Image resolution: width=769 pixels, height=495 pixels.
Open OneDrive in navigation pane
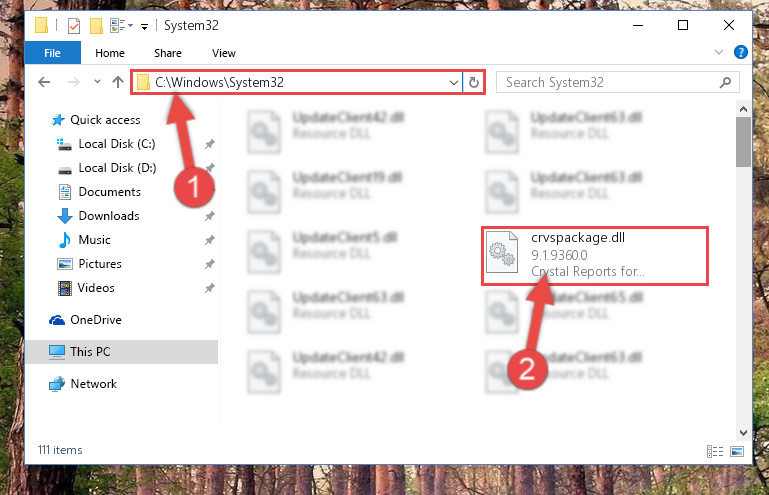coord(96,320)
